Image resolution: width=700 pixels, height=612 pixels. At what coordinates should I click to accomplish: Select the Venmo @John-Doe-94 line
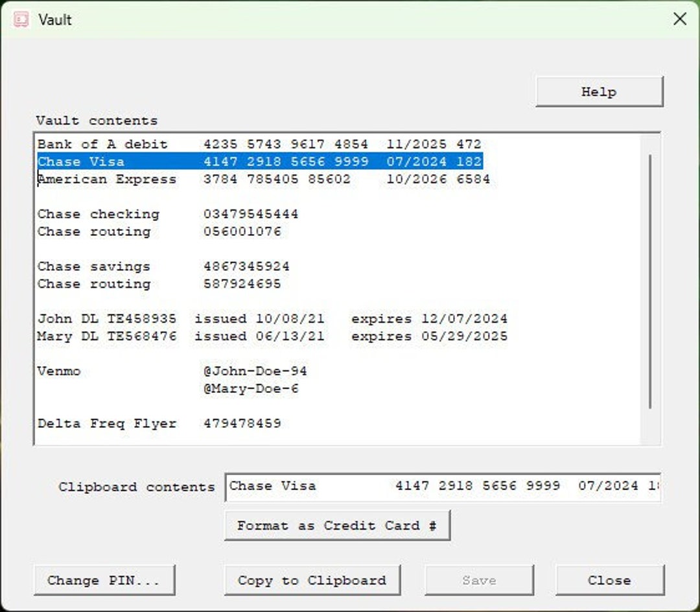click(x=194, y=371)
